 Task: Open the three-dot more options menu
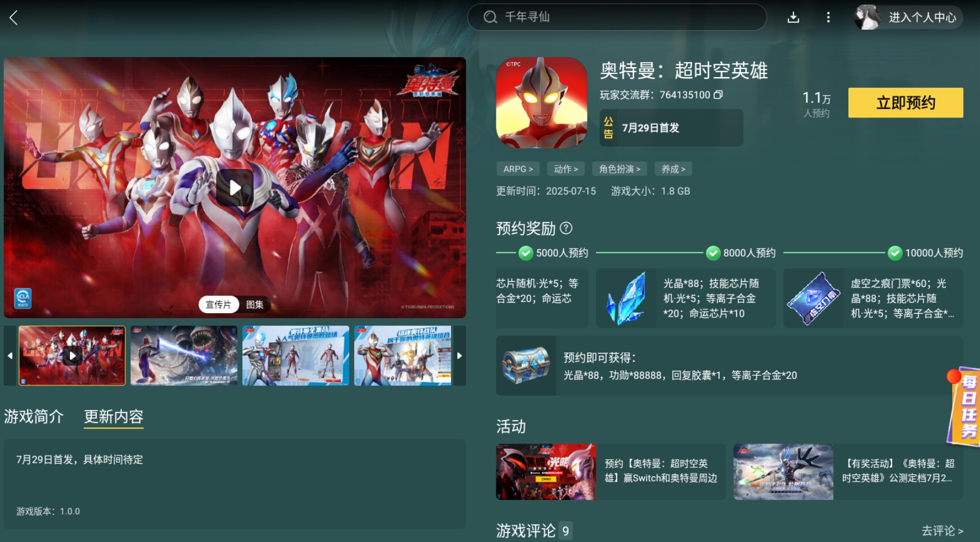coord(828,17)
